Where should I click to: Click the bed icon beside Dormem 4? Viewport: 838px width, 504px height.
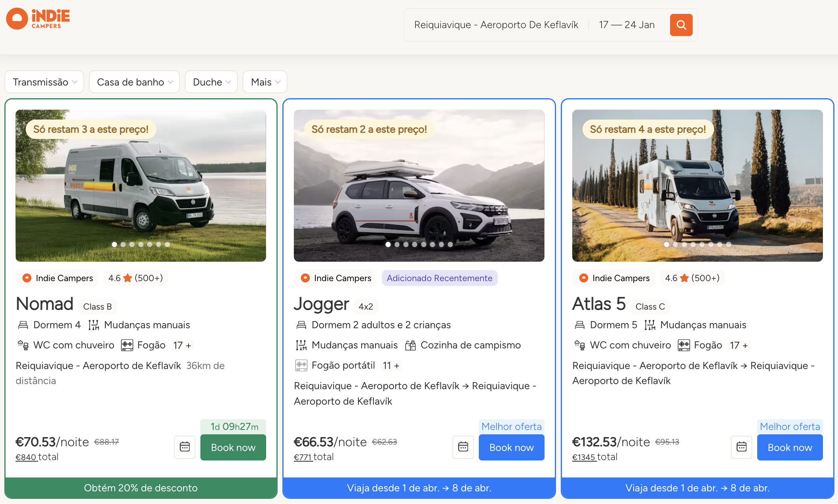[x=23, y=325]
